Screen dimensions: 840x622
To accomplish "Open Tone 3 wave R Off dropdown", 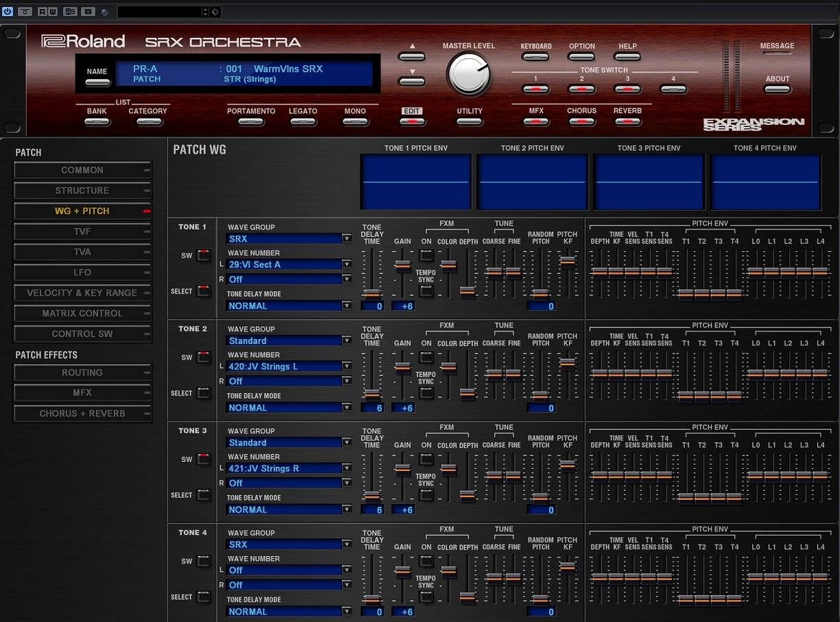I will tap(289, 483).
